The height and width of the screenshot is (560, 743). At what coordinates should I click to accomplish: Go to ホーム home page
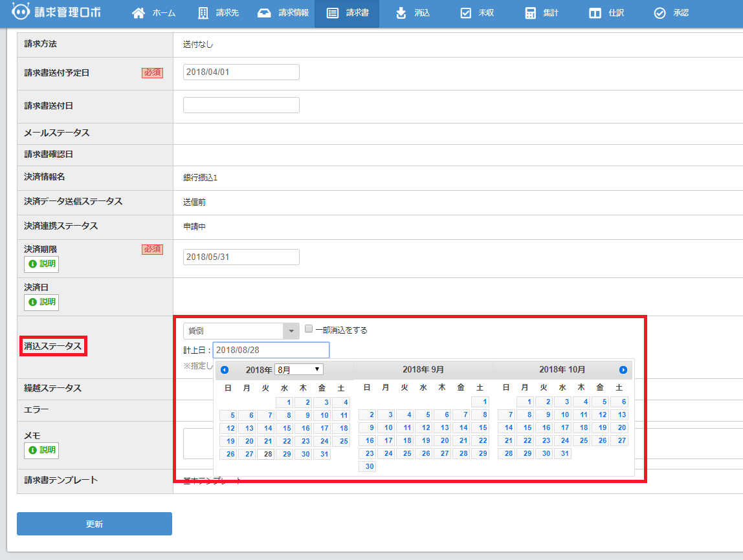pyautogui.click(x=154, y=13)
